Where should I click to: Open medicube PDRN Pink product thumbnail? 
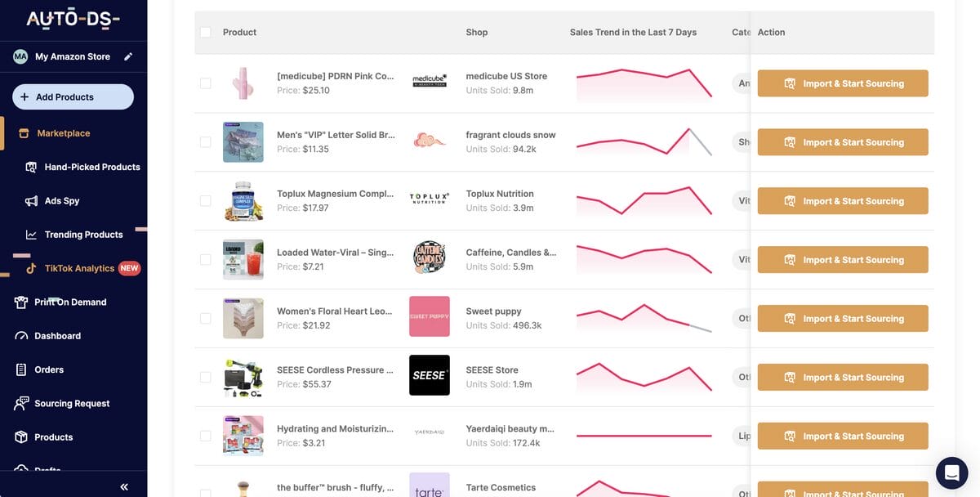243,83
